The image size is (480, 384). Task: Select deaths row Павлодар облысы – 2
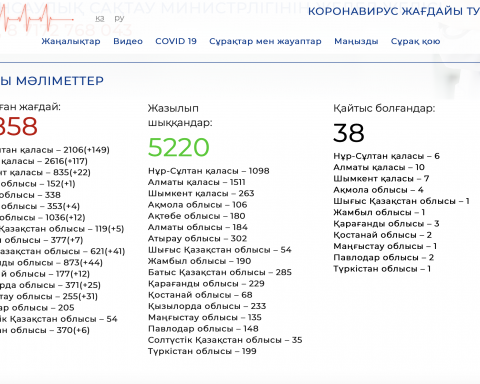coord(384,257)
